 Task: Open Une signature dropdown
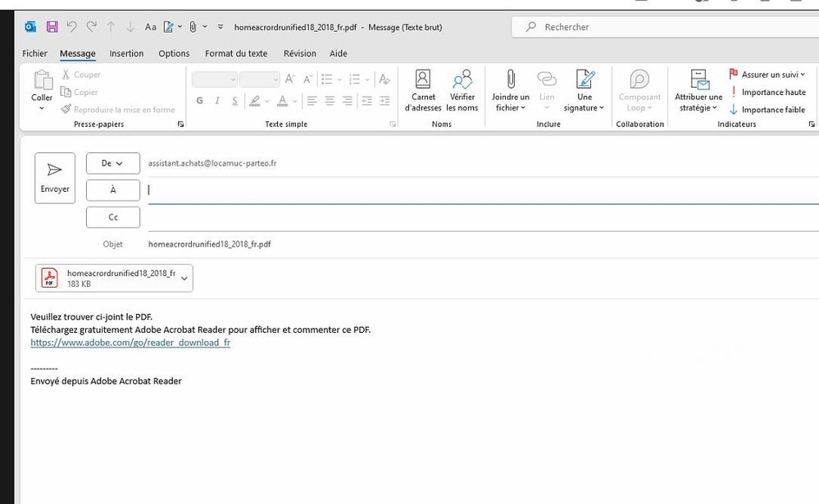(x=584, y=90)
